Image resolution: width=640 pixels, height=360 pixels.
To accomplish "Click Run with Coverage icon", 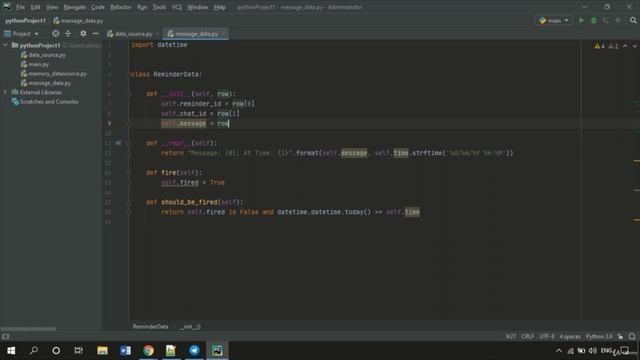I will point(606,20).
